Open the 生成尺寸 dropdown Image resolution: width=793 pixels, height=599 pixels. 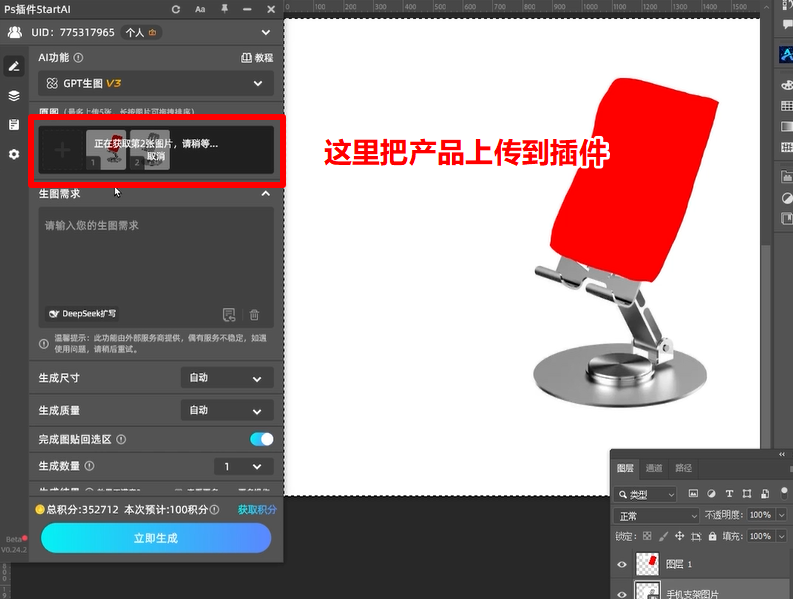(227, 378)
